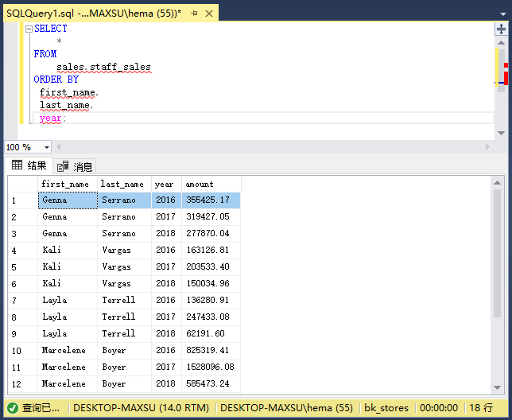Click the amount column header
The image size is (512, 420).
[211, 185]
